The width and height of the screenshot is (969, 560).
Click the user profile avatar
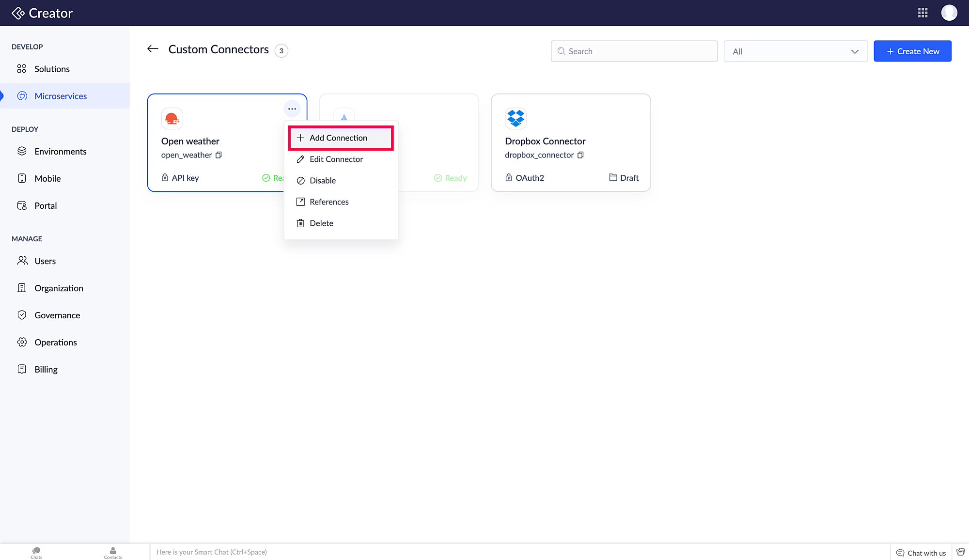pos(949,13)
